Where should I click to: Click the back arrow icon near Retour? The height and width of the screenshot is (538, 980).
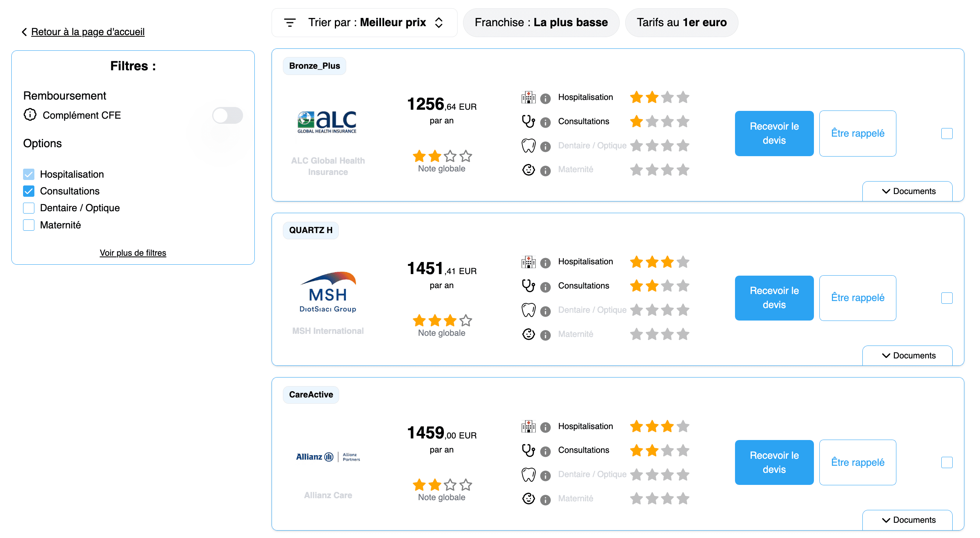pos(24,32)
